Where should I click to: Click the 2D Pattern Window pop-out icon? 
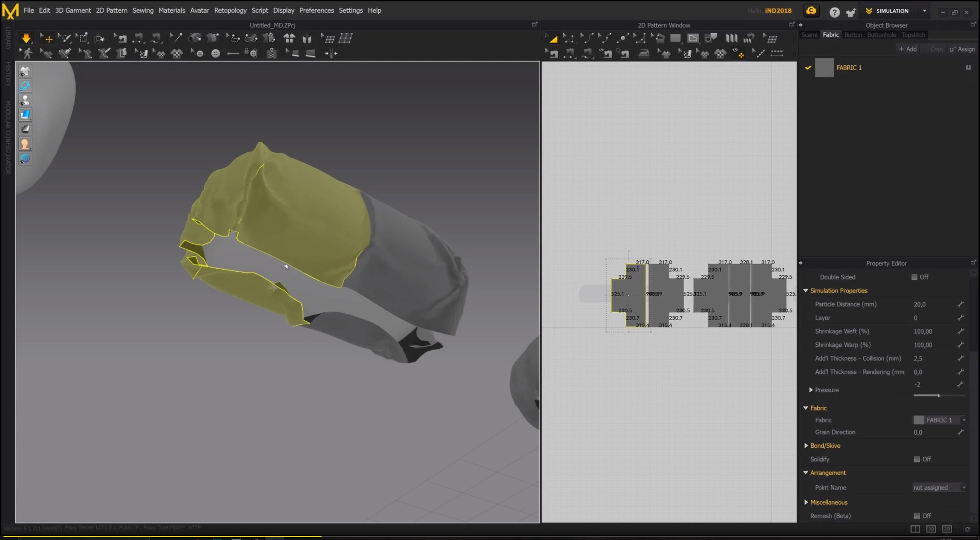792,25
